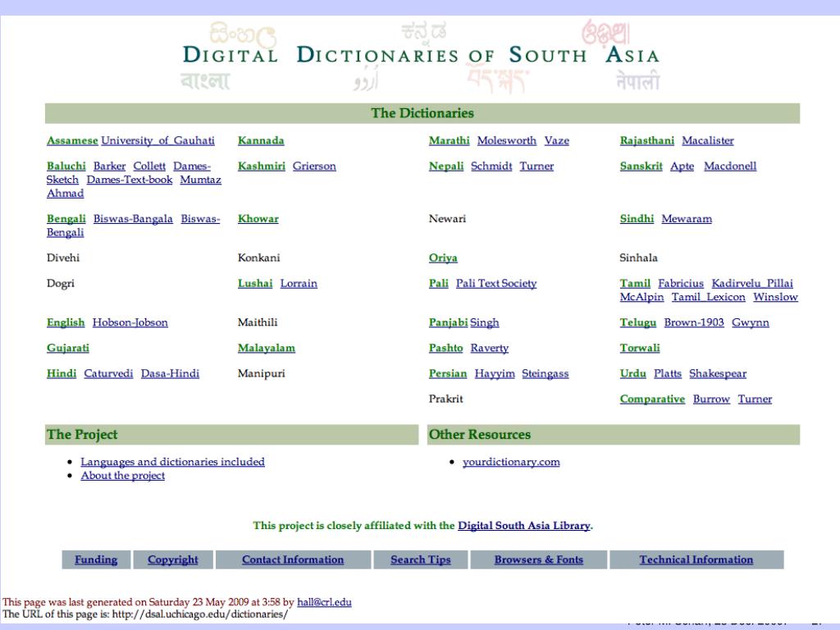Open the Browsers & Fonts footer button
This screenshot has height=630, width=840.
tap(539, 559)
